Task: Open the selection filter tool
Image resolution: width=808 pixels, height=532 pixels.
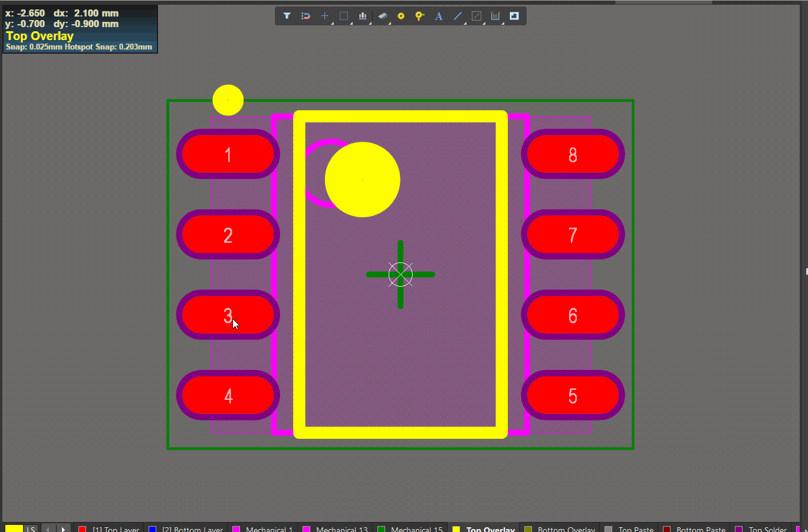Action: click(287, 16)
